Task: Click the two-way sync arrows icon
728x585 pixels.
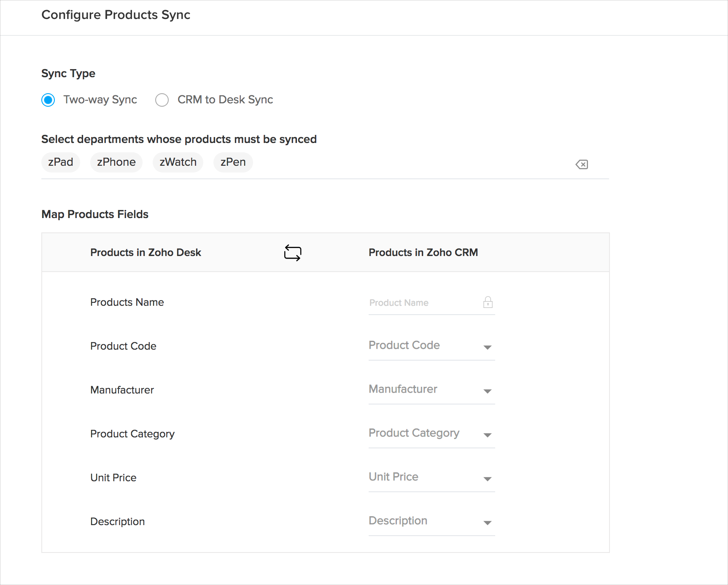Action: pos(292,253)
